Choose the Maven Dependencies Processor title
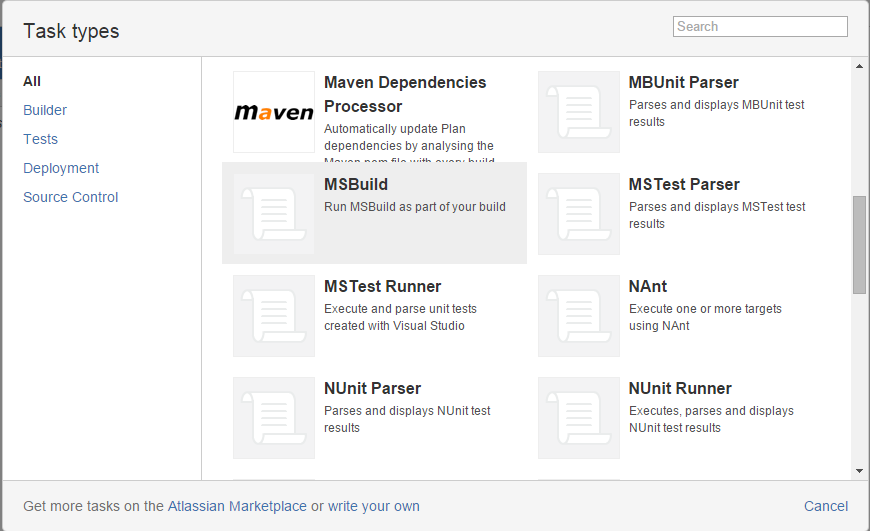The height and width of the screenshot is (531, 870). pos(405,94)
